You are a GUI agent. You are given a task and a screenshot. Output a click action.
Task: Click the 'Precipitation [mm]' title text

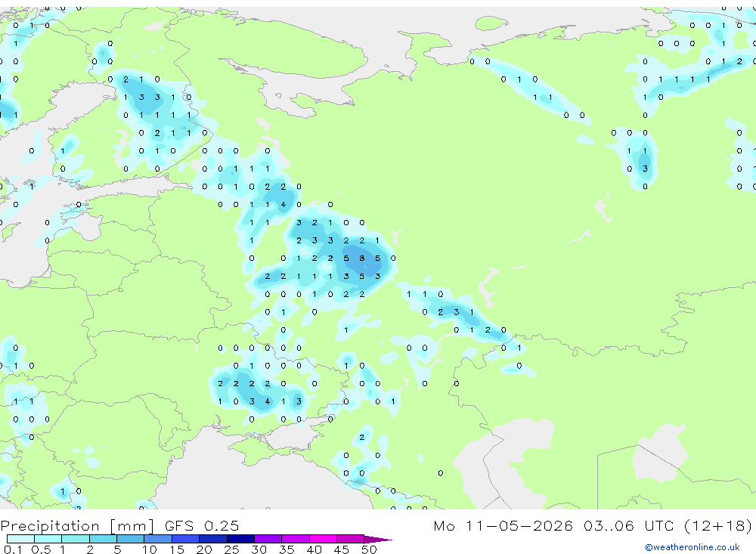(77, 525)
